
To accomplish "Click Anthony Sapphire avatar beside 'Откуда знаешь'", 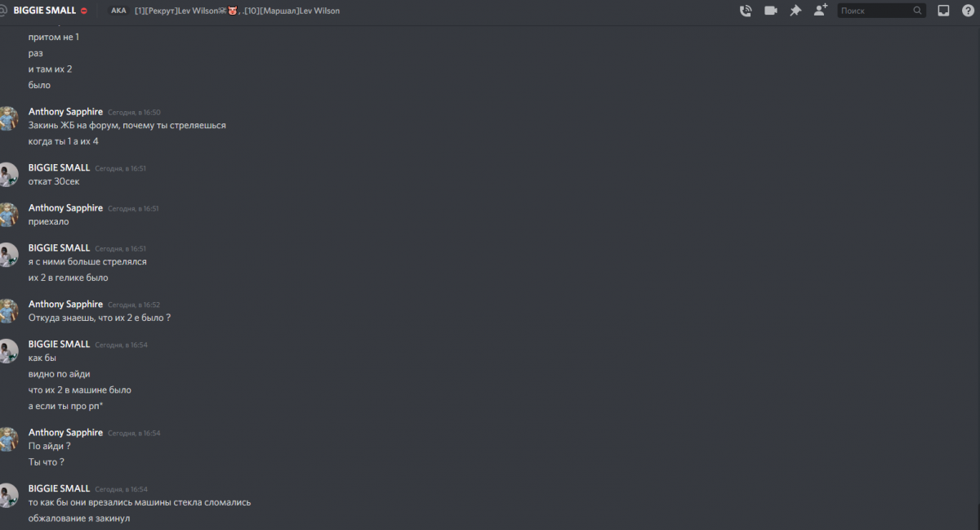I will (x=7, y=310).
